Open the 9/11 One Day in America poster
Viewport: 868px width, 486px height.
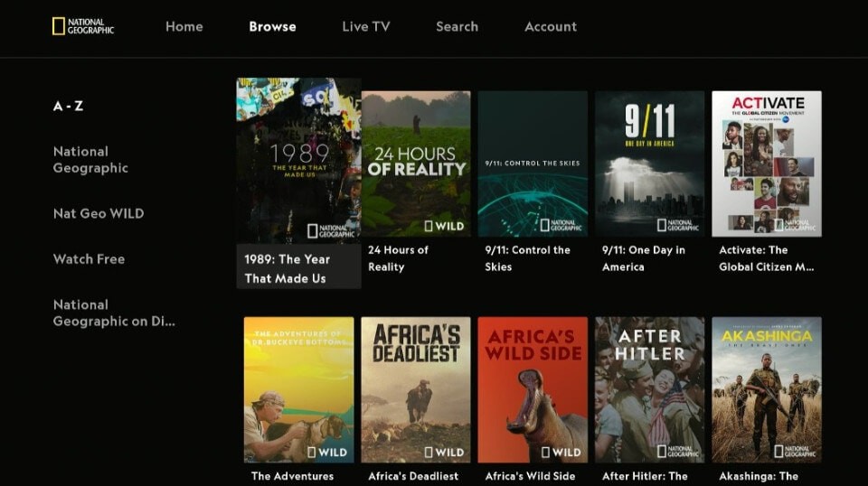point(649,164)
